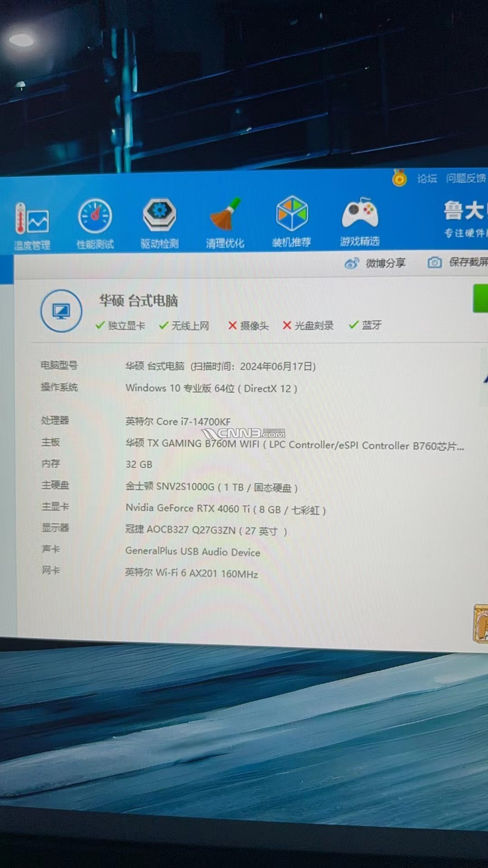Click the GeneralPlus USB Audio Device value
The image size is (488, 868).
tap(193, 552)
